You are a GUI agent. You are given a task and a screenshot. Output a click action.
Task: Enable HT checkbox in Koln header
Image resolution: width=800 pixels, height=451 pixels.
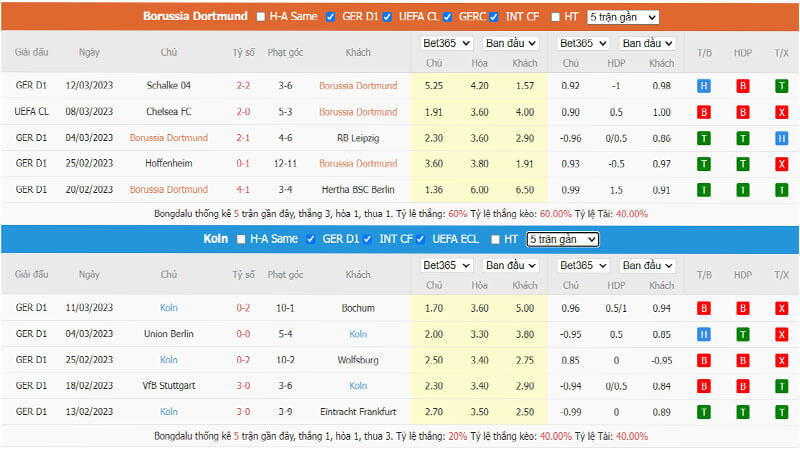coord(495,239)
